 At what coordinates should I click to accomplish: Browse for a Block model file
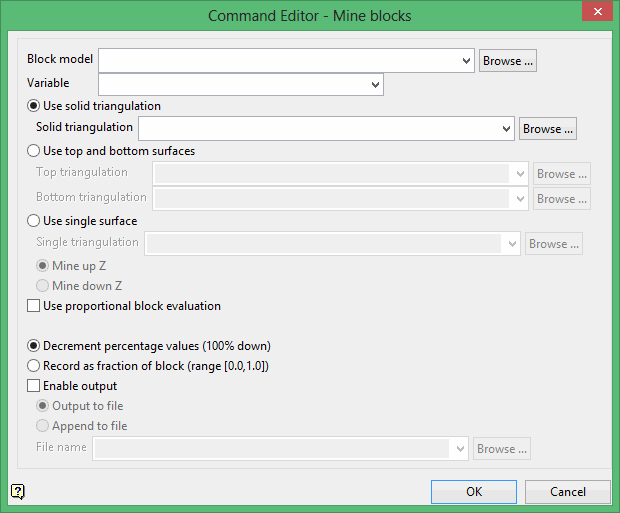[508, 61]
